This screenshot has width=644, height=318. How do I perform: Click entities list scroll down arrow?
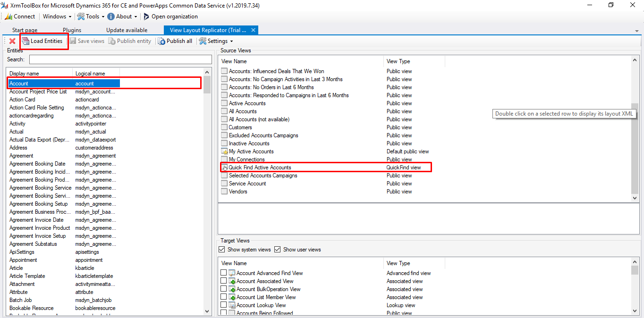click(208, 311)
